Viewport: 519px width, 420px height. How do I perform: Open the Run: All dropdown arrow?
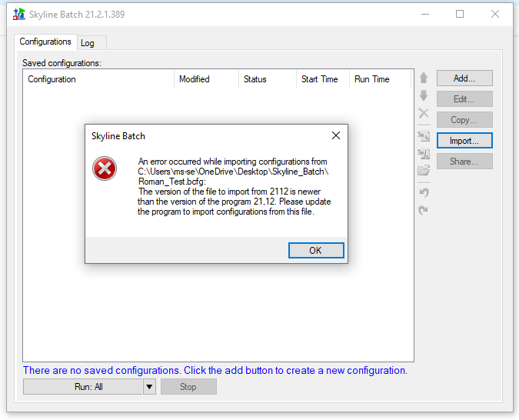[x=149, y=387]
